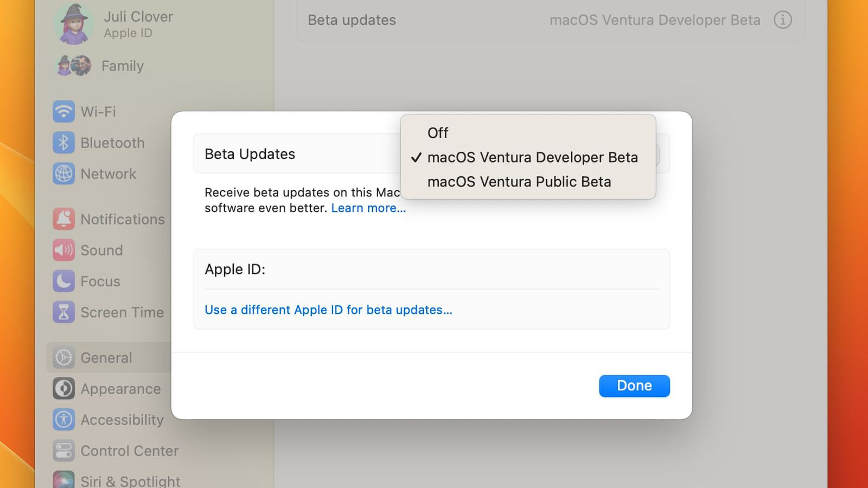This screenshot has width=868, height=488.
Task: Open the Learn more link
Action: click(368, 208)
